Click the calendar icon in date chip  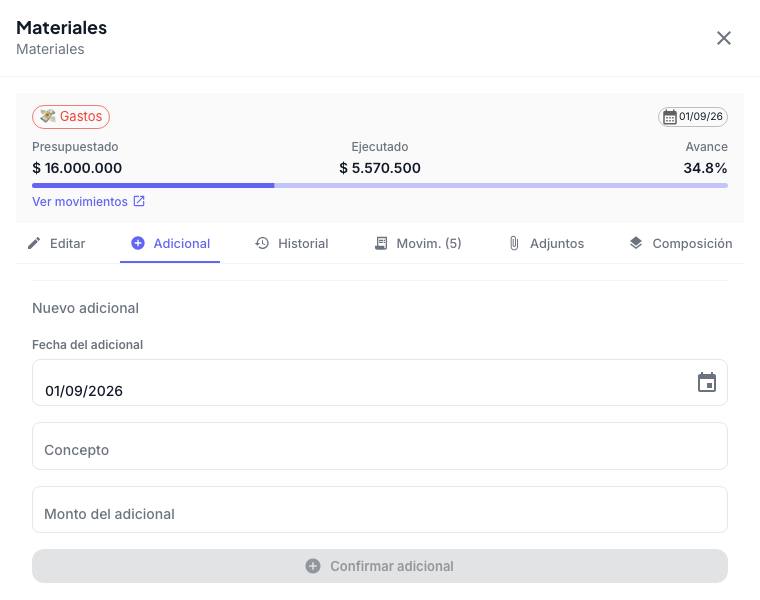(x=669, y=117)
